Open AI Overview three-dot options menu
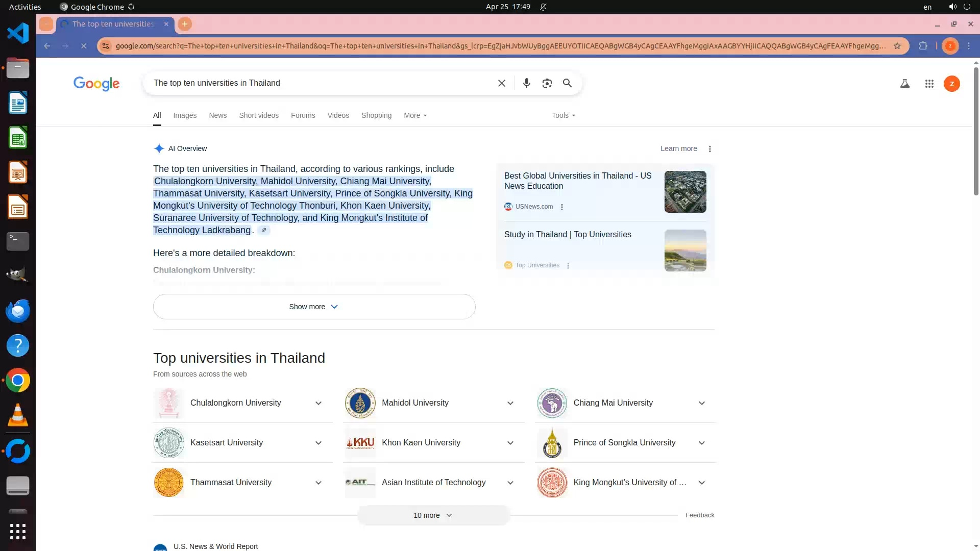 [x=709, y=149]
